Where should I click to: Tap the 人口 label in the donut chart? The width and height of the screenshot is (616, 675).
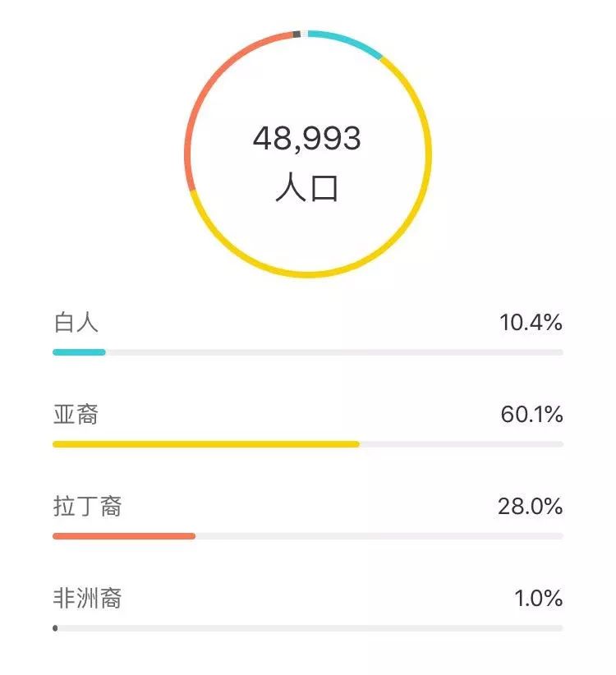(307, 187)
